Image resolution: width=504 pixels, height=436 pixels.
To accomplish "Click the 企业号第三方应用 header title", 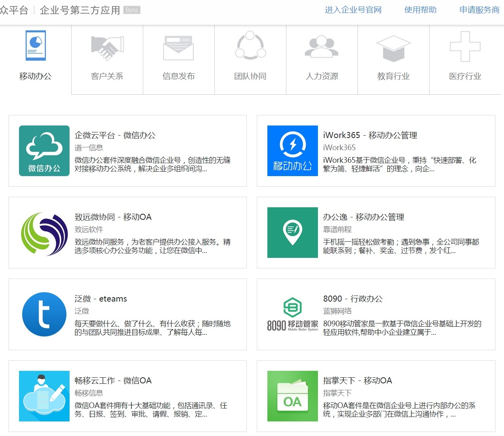I will point(80,10).
